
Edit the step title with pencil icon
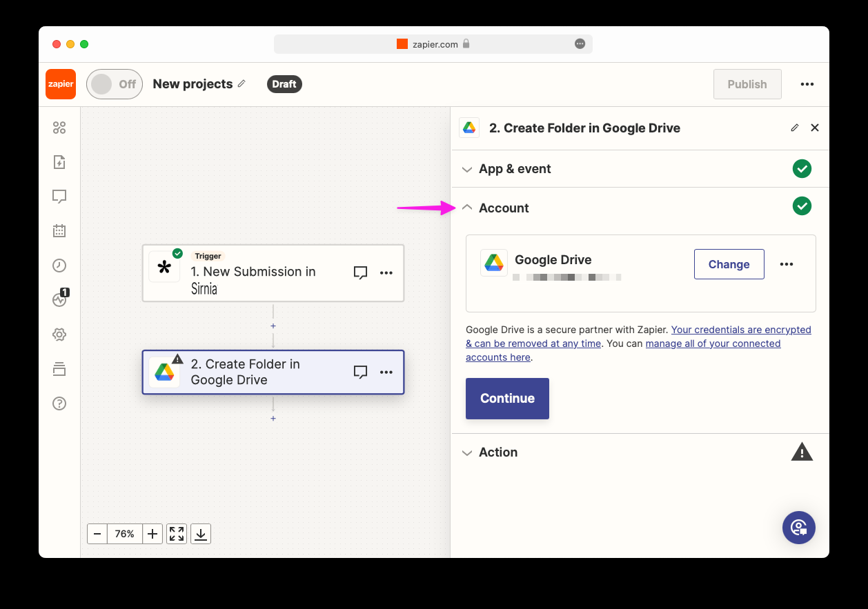[795, 128]
